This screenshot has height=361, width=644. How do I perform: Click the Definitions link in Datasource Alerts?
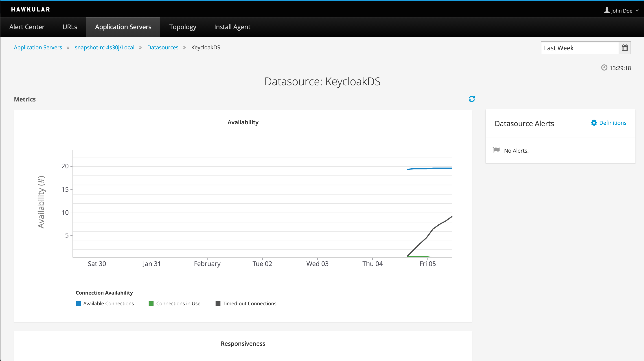(613, 123)
